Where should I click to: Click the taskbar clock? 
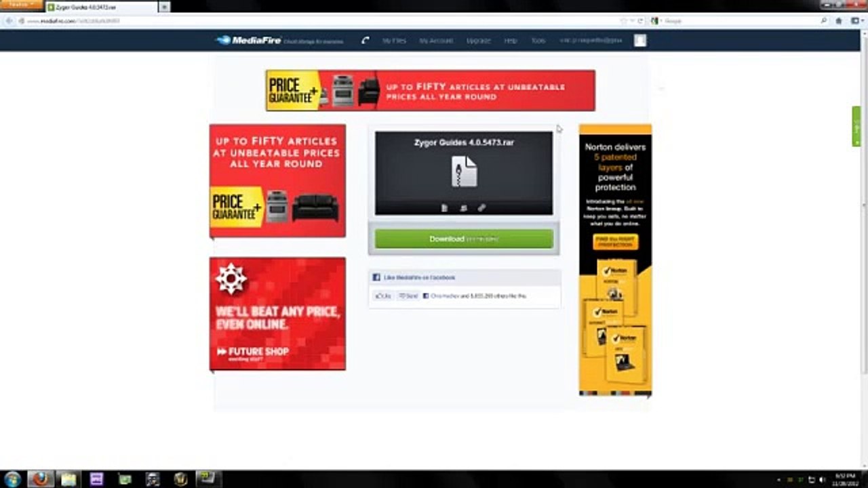[845, 479]
